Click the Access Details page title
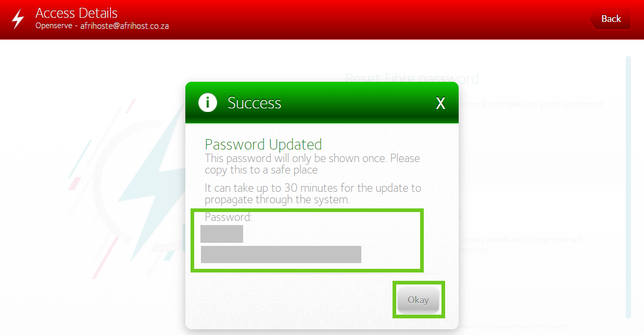This screenshot has height=335, width=644. (77, 13)
